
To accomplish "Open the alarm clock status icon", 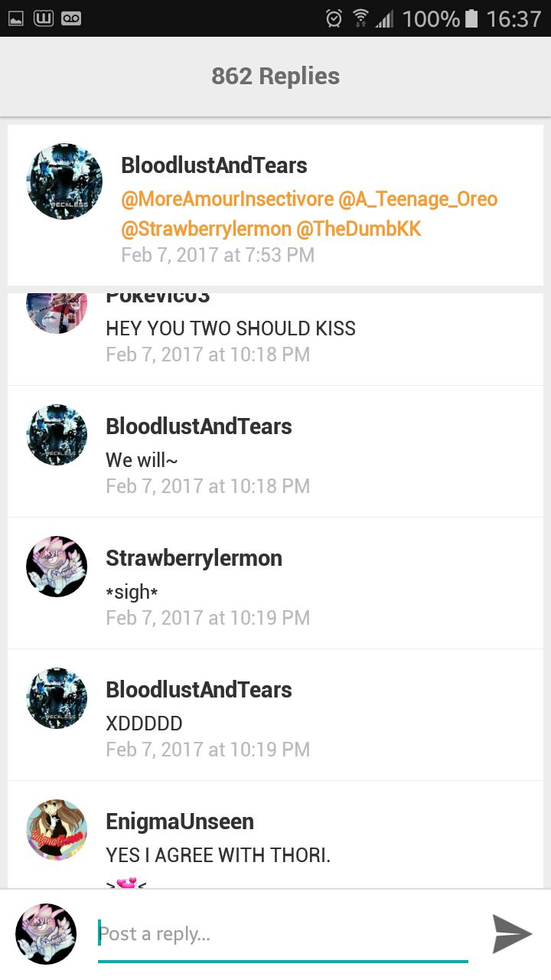I will pyautogui.click(x=334, y=18).
